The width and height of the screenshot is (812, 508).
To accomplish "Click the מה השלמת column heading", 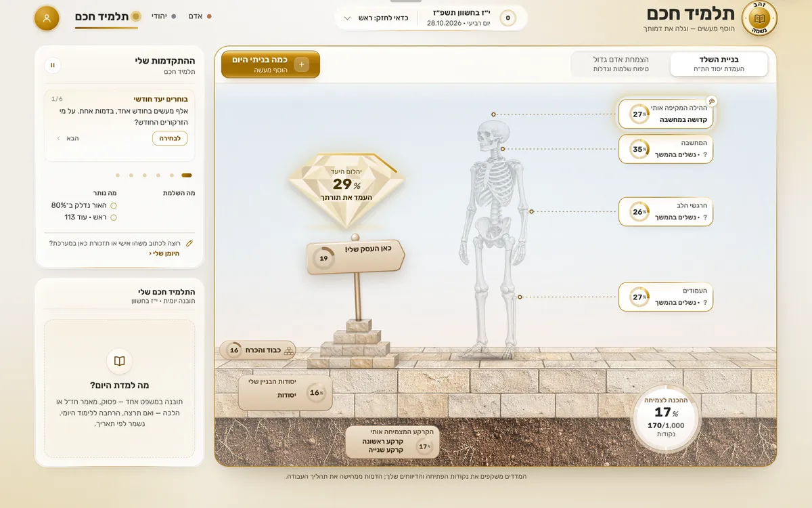I will 179,193.
